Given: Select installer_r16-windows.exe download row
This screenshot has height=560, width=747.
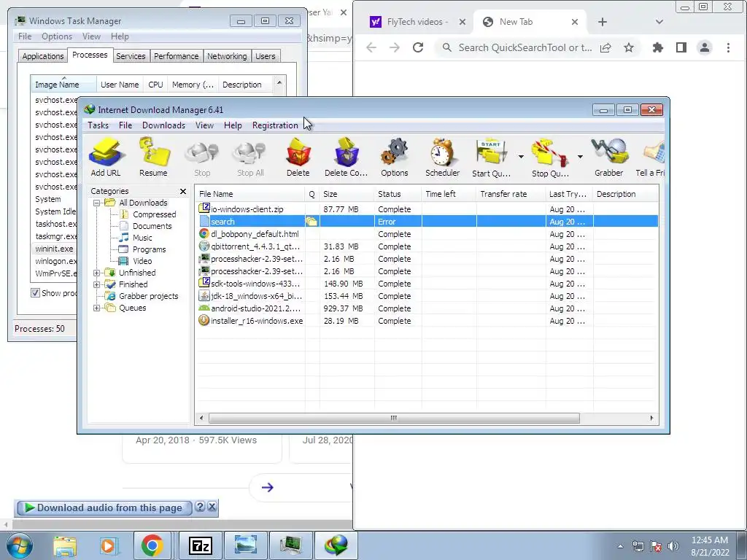Looking at the screenshot, I should [x=427, y=321].
